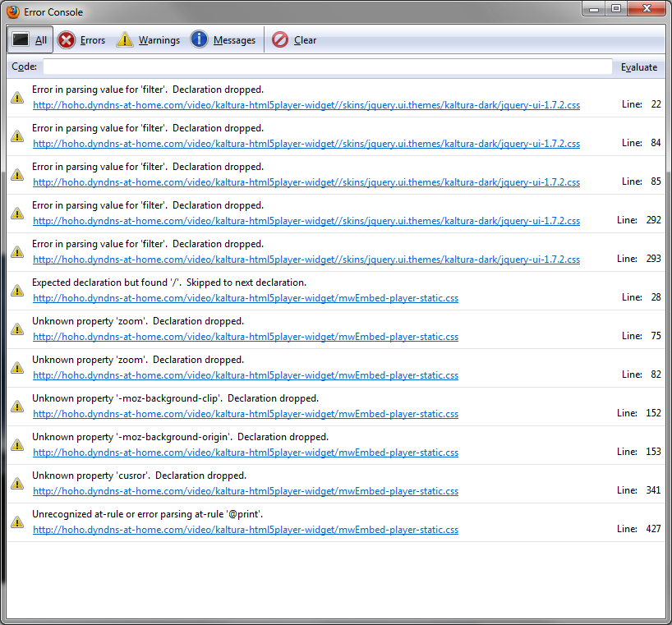
Task: Click warning icon for '-moz-background-origin' entry
Action: [x=17, y=444]
